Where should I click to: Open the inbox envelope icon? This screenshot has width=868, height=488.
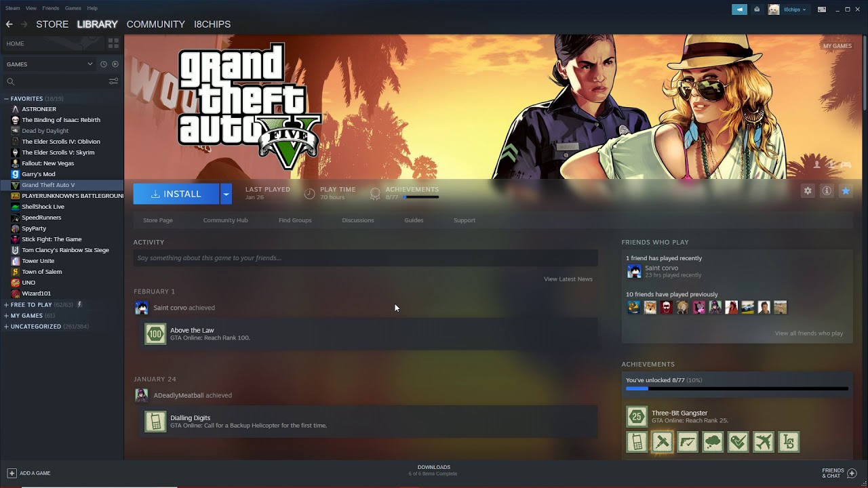pyautogui.click(x=757, y=9)
